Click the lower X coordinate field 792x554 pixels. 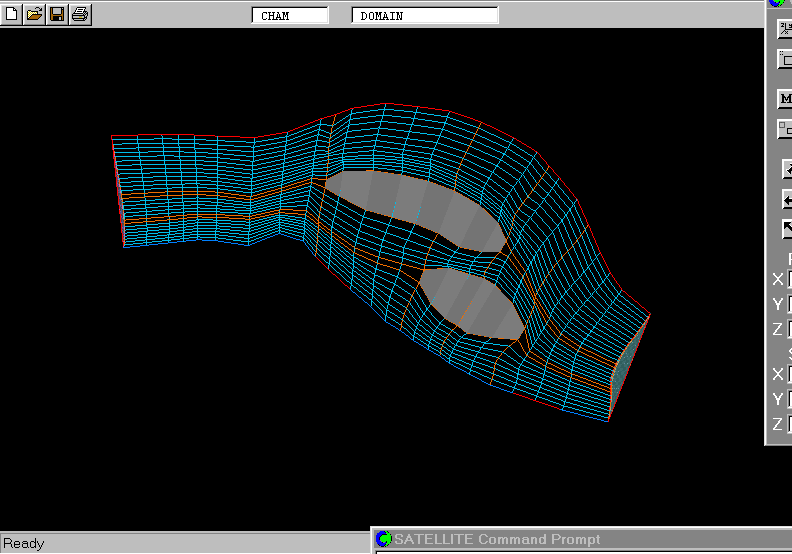point(789,375)
